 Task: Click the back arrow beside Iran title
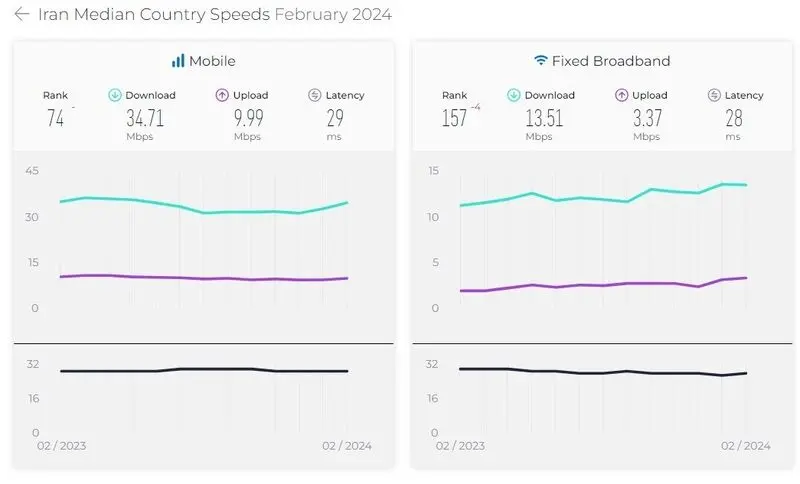(x=21, y=14)
